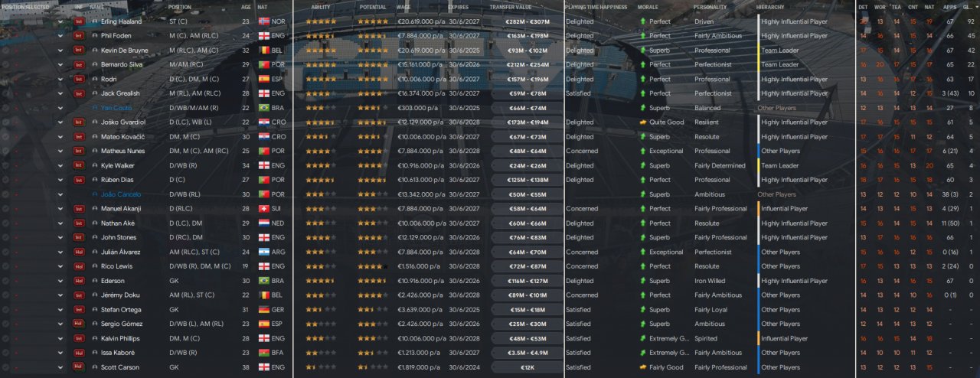Open the dropdown chevron for John Stones

click(x=60, y=238)
